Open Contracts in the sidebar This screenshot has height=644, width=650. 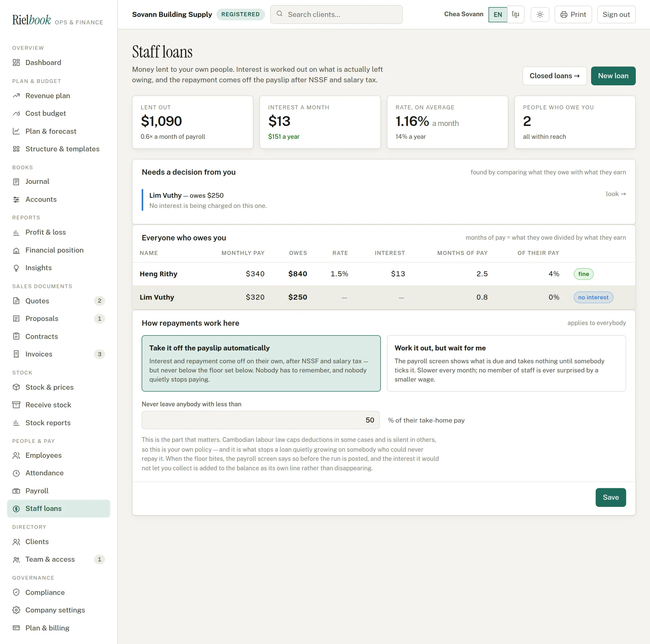[x=59, y=337]
